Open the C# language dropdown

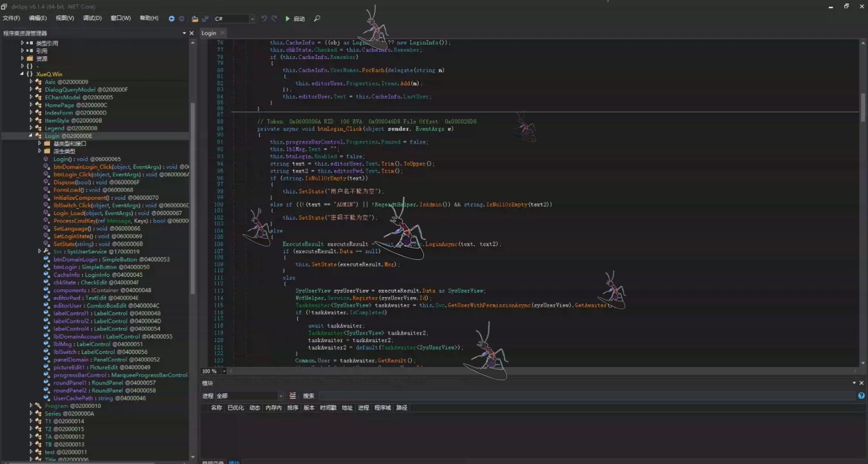point(252,19)
